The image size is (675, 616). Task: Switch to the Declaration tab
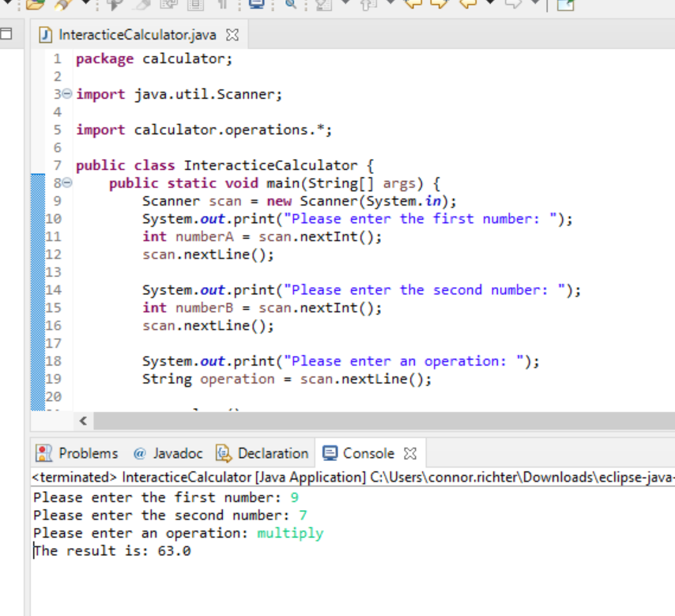point(262,454)
